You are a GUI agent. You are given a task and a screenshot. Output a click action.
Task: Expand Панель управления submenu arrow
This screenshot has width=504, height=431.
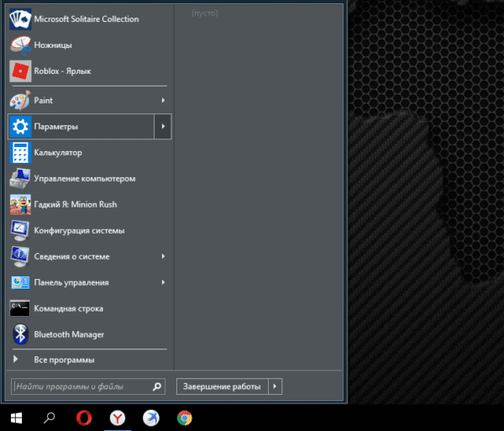[x=163, y=282]
